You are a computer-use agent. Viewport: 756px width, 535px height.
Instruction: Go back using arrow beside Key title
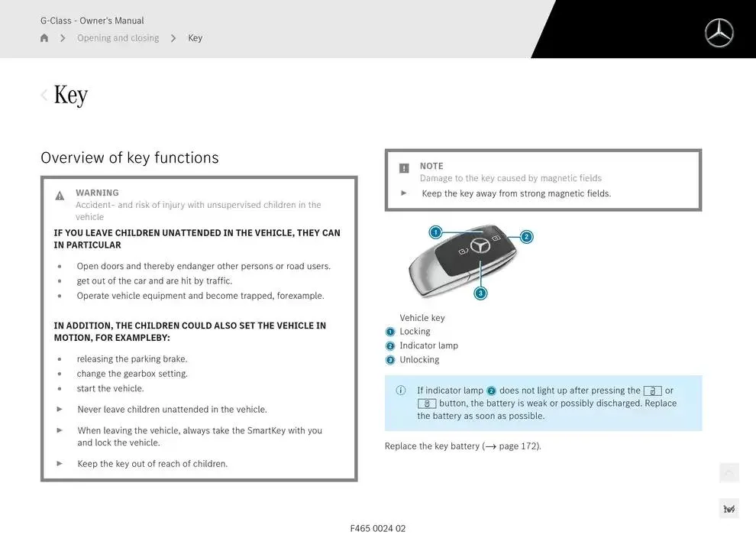coord(44,95)
